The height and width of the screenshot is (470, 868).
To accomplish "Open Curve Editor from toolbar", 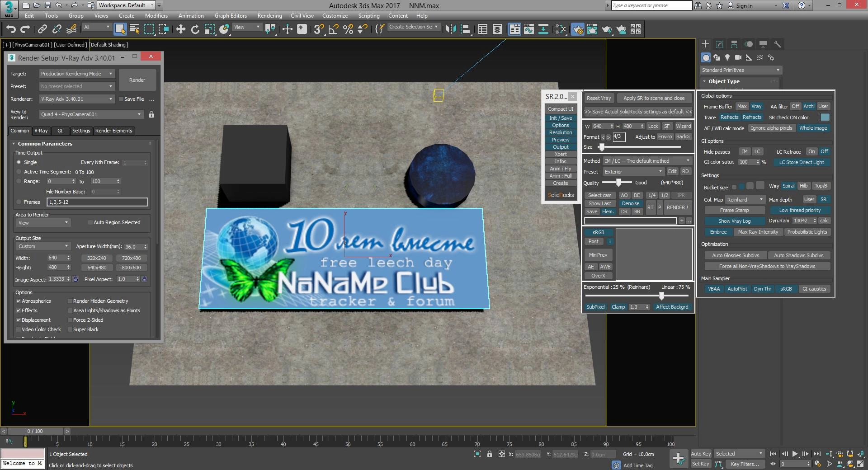I will pos(529,29).
